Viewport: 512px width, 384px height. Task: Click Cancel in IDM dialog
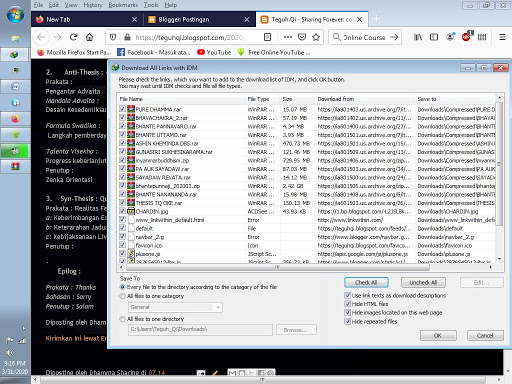coord(485,335)
